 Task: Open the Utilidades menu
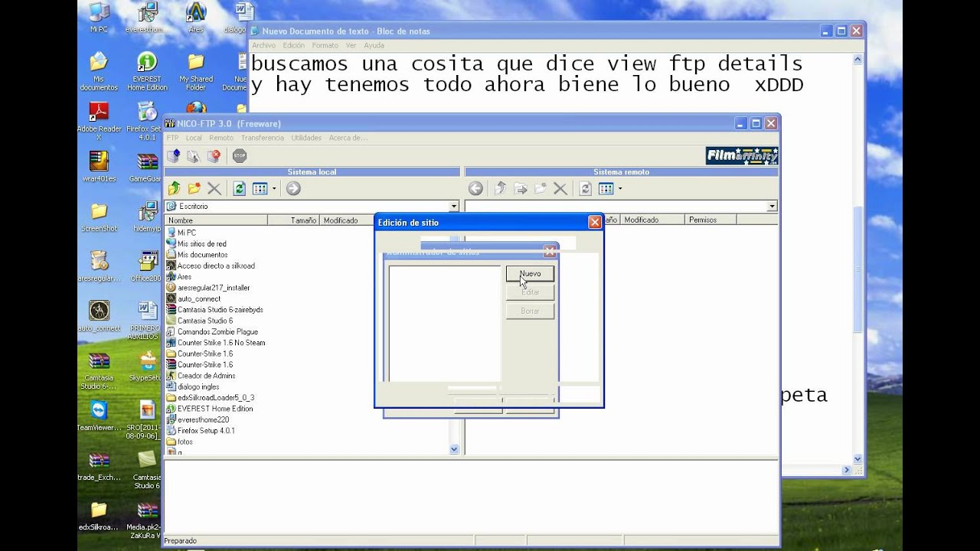306,138
